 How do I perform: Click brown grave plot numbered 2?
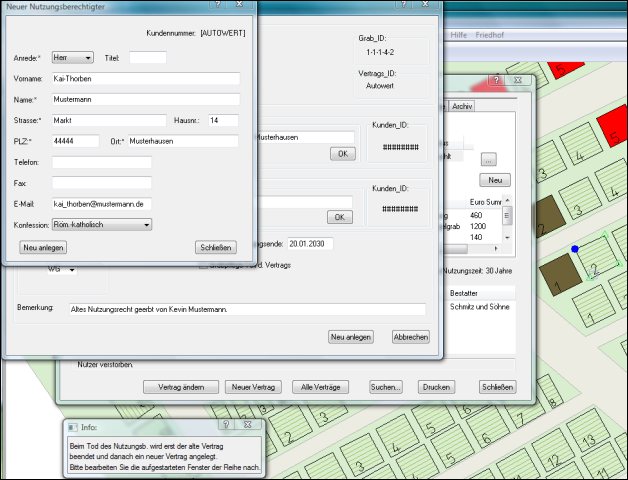pos(550,217)
